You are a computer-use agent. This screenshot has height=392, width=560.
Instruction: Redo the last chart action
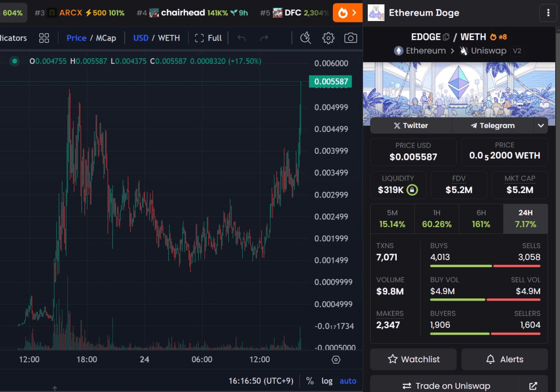264,38
